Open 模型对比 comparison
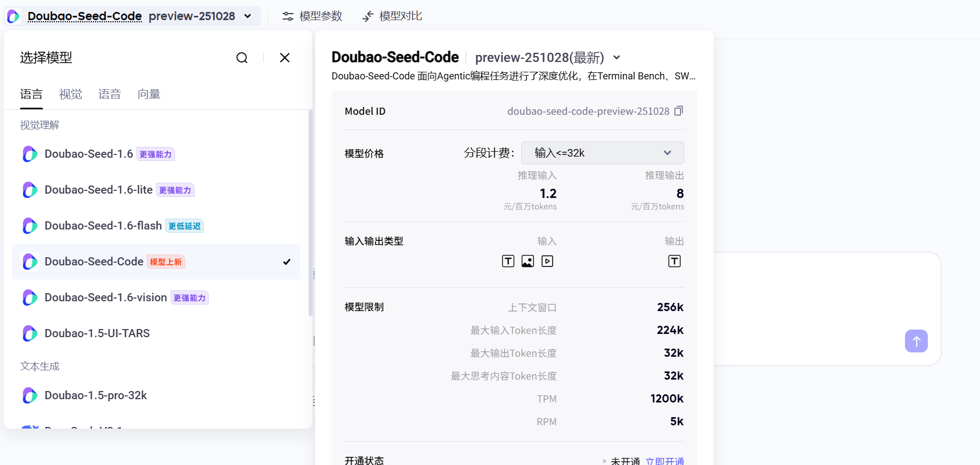Viewport: 980px width, 465px height. click(x=392, y=16)
